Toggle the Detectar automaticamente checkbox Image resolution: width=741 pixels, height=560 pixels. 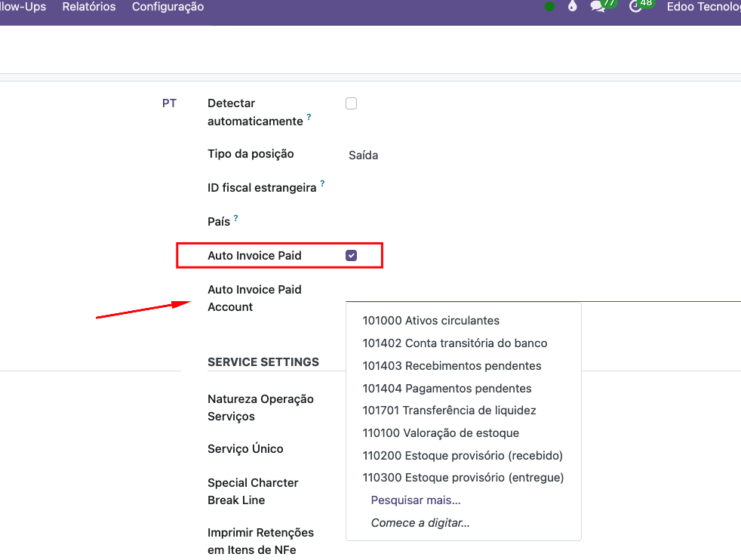point(351,103)
